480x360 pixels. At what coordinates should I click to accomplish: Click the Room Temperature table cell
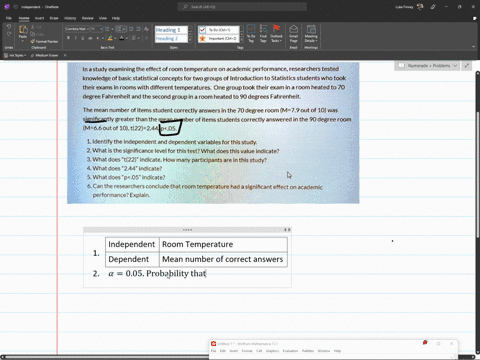[223, 244]
